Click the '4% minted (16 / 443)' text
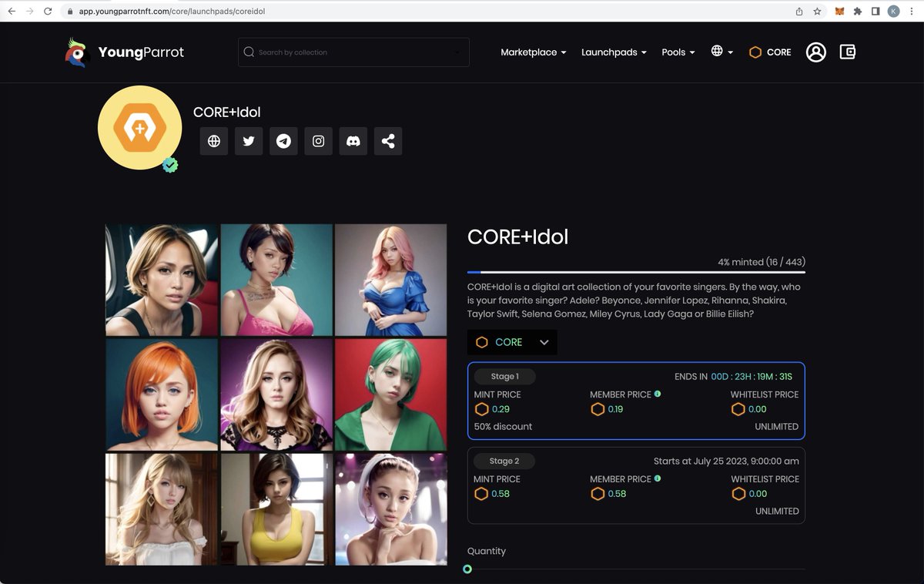The height and width of the screenshot is (584, 924). point(762,262)
